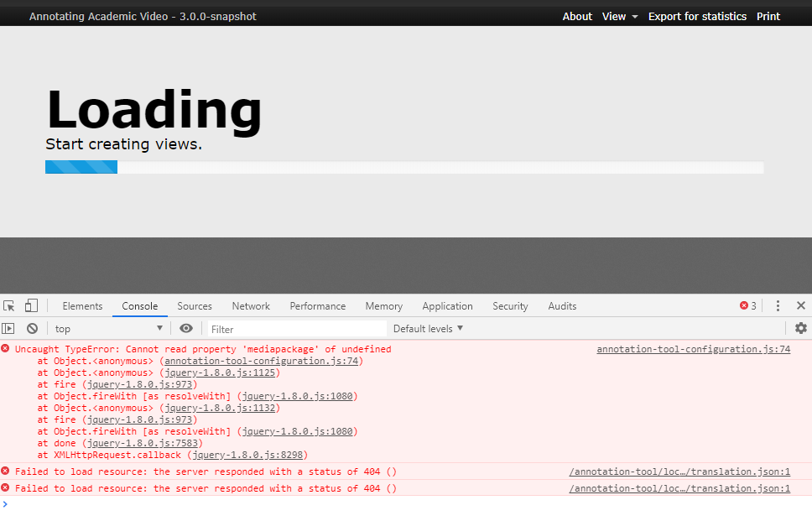This screenshot has width=812, height=521.
Task: Open the Default levels filter dropdown
Action: pos(428,328)
